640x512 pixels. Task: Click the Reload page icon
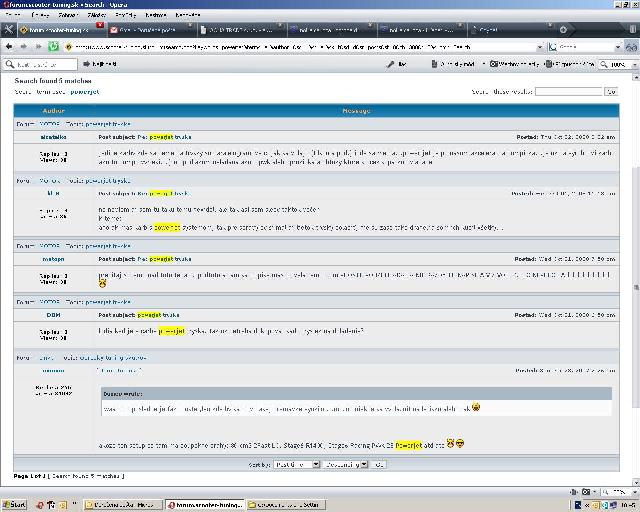click(x=54, y=46)
